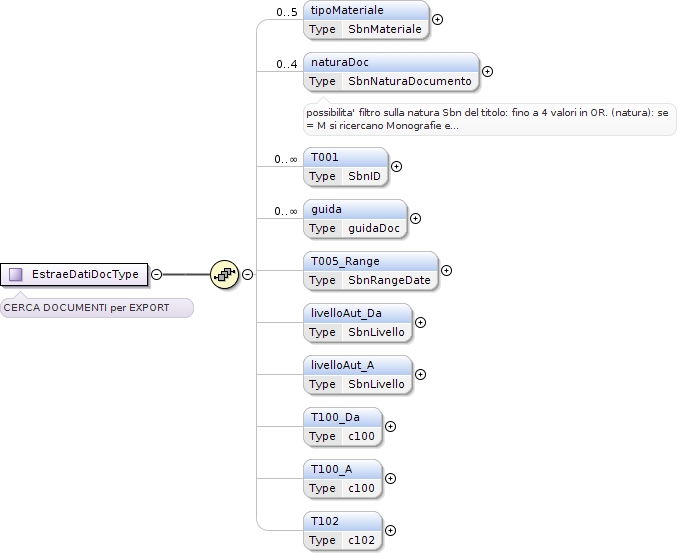
Task: Expand the guida element
Action: [x=415, y=219]
